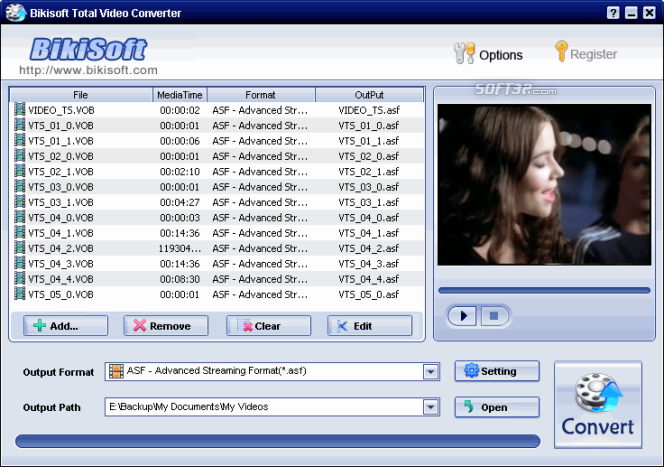Sort by the Format column header
Viewport: 664px width, 467px height.
261,95
